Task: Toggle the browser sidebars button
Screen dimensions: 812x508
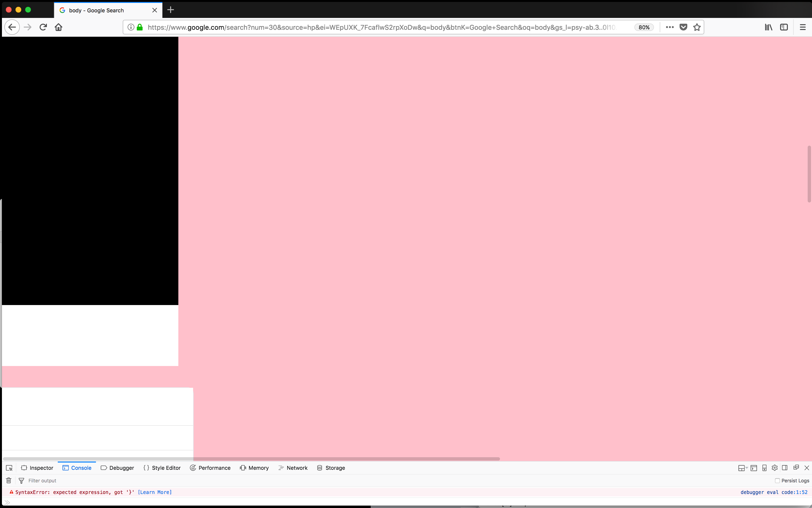Action: pyautogui.click(x=784, y=27)
